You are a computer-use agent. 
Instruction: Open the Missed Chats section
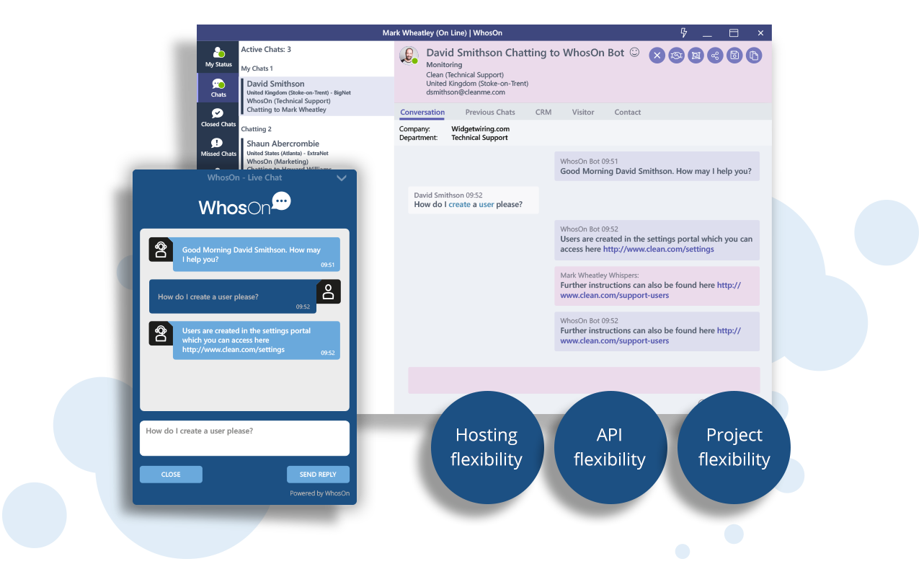tap(218, 147)
